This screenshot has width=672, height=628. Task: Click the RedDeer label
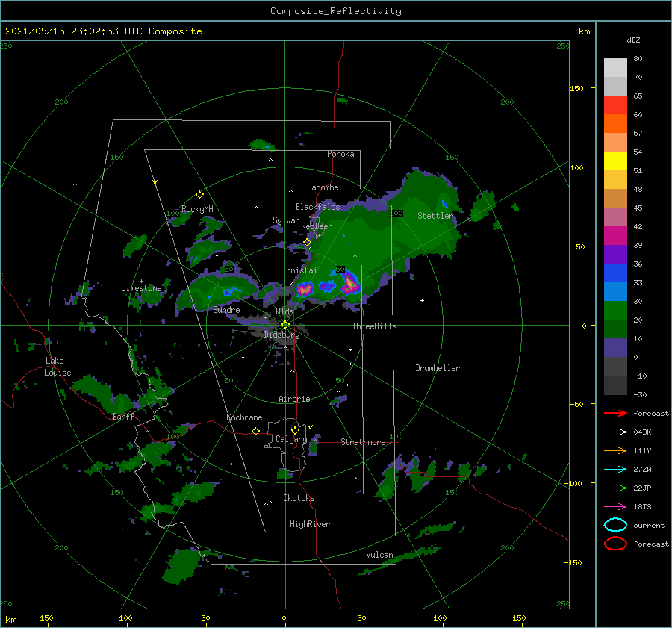[x=317, y=226]
